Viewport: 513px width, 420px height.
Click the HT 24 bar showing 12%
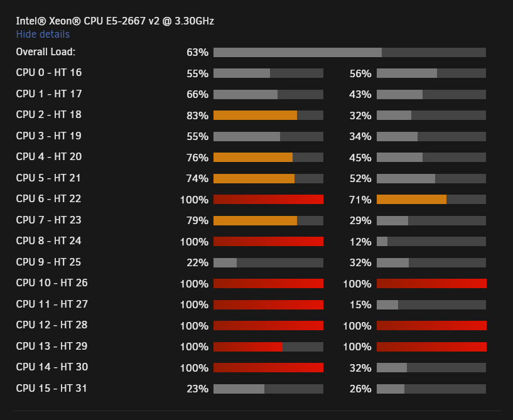[x=431, y=242]
